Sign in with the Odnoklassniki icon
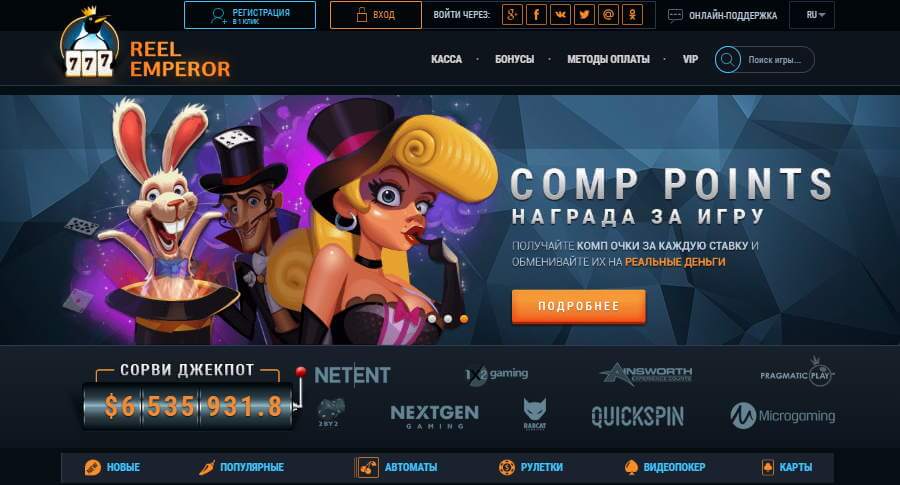 (x=633, y=15)
